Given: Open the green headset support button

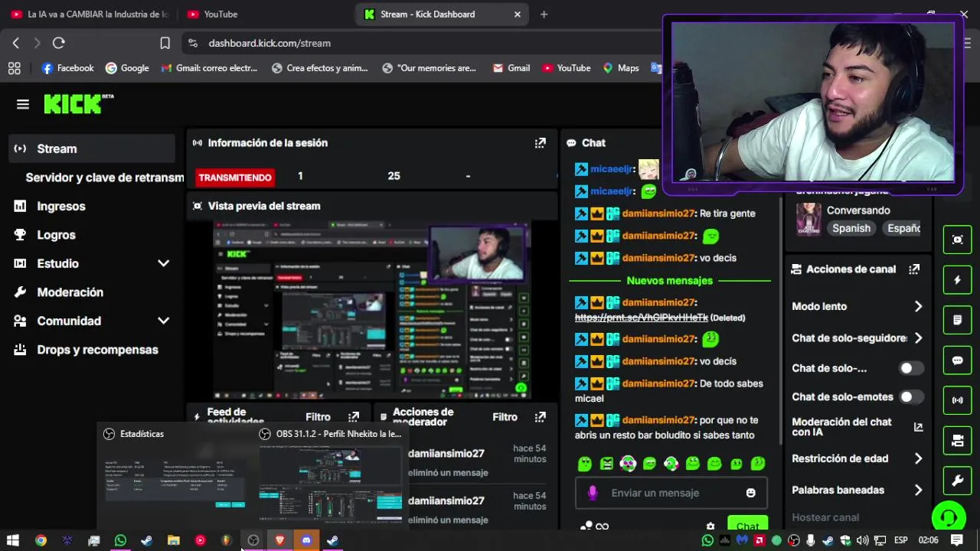Looking at the screenshot, I should (x=949, y=518).
